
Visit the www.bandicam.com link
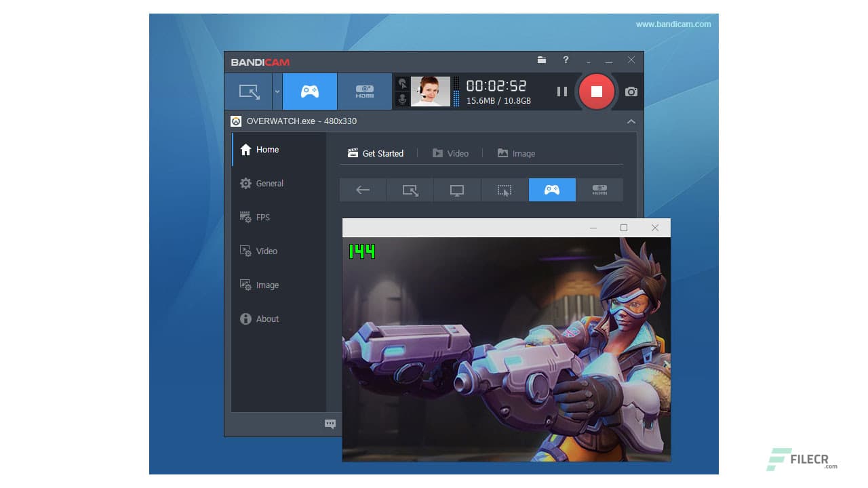pyautogui.click(x=673, y=24)
